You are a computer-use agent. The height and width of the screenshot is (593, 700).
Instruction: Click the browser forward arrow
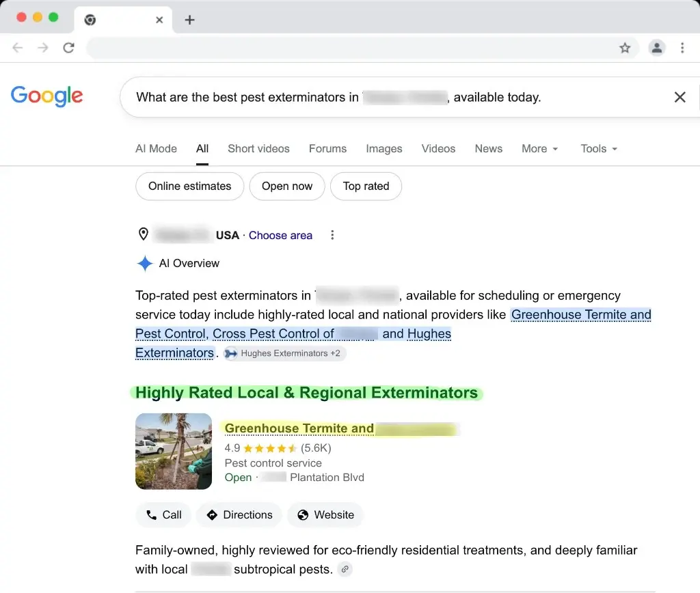pyautogui.click(x=43, y=48)
